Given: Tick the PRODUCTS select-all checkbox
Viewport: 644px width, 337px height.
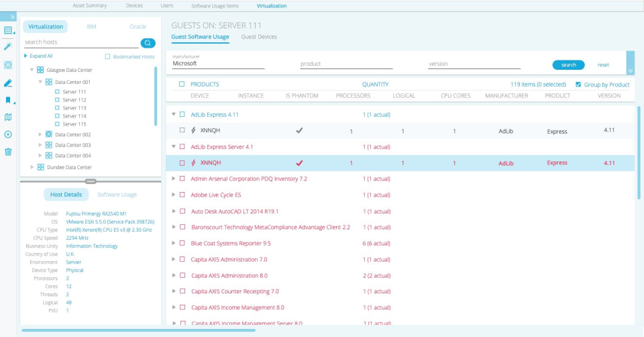Looking at the screenshot, I should point(182,85).
